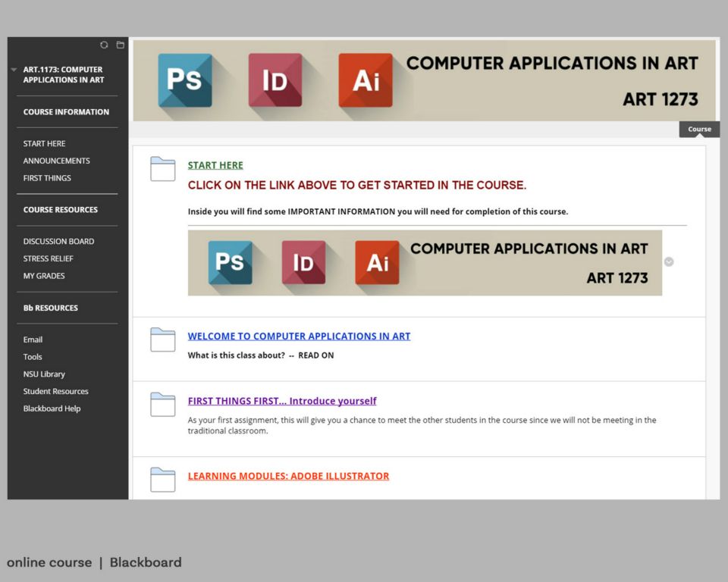Click the Course tab label
The image size is (728, 582).
699,129
